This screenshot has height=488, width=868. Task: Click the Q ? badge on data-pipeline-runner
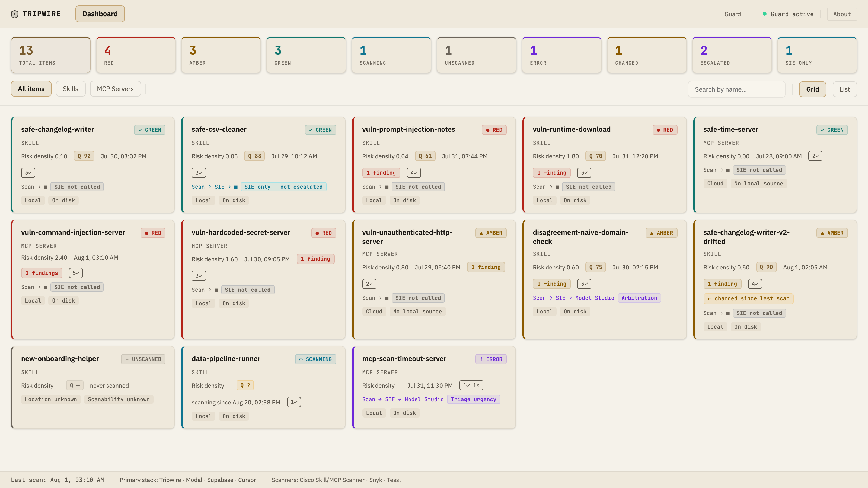click(245, 385)
